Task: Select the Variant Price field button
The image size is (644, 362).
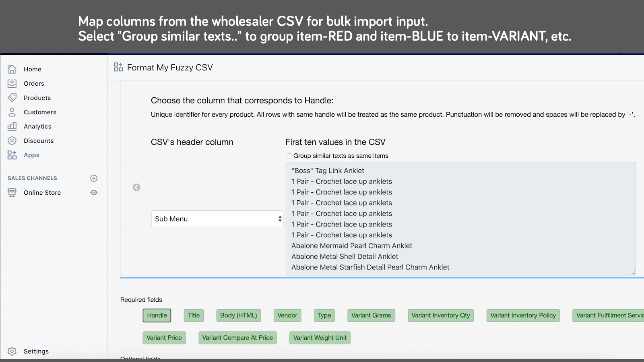Action: (x=164, y=338)
